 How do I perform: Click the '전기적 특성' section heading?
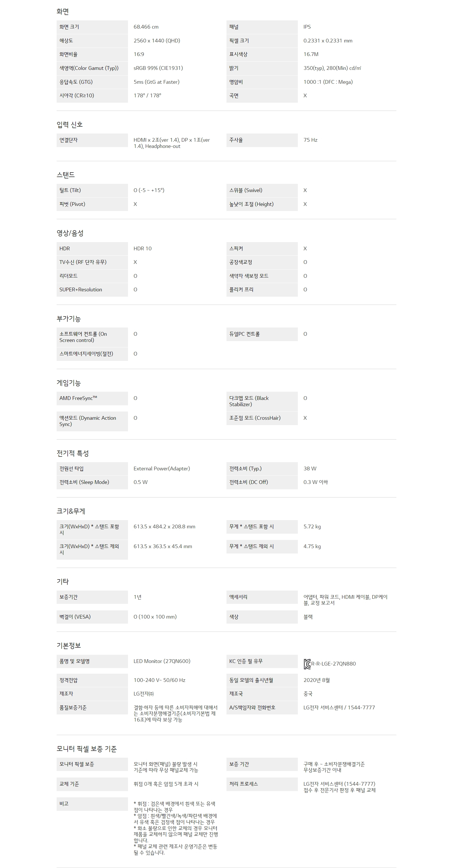pos(73,453)
